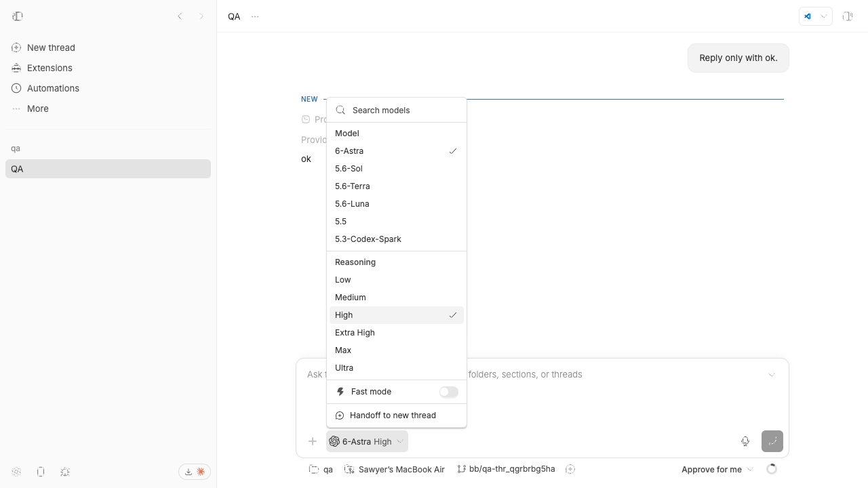Open in VS Code icon

click(808, 16)
